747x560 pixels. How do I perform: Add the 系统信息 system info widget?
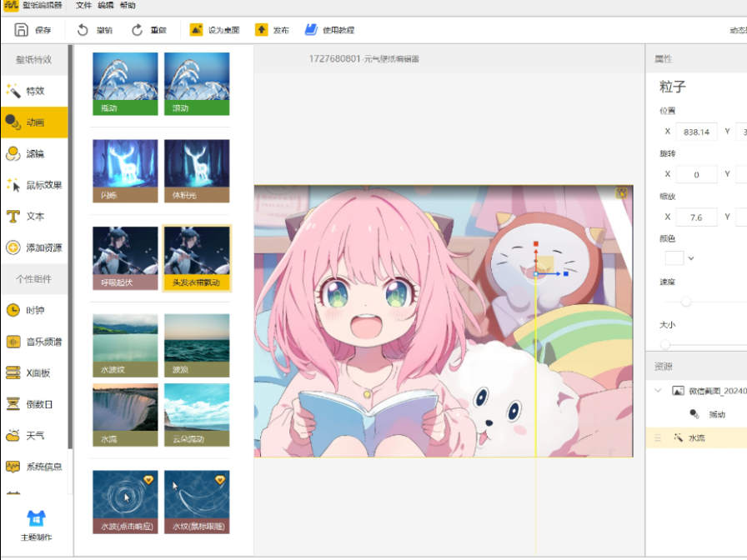coord(34,467)
